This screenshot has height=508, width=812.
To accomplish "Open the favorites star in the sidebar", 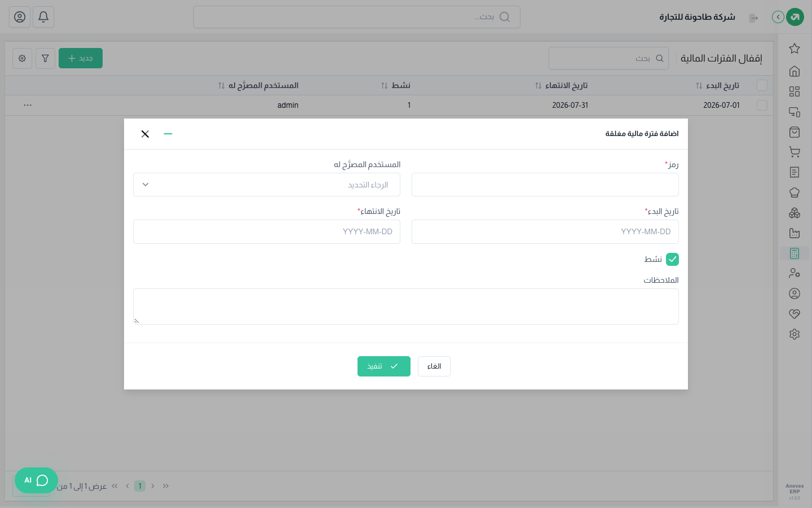I will [795, 49].
